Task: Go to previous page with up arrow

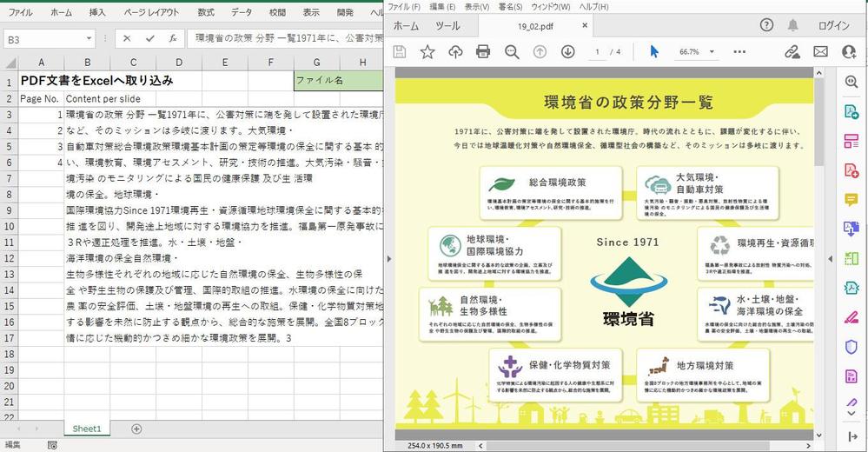Action: 540,52
